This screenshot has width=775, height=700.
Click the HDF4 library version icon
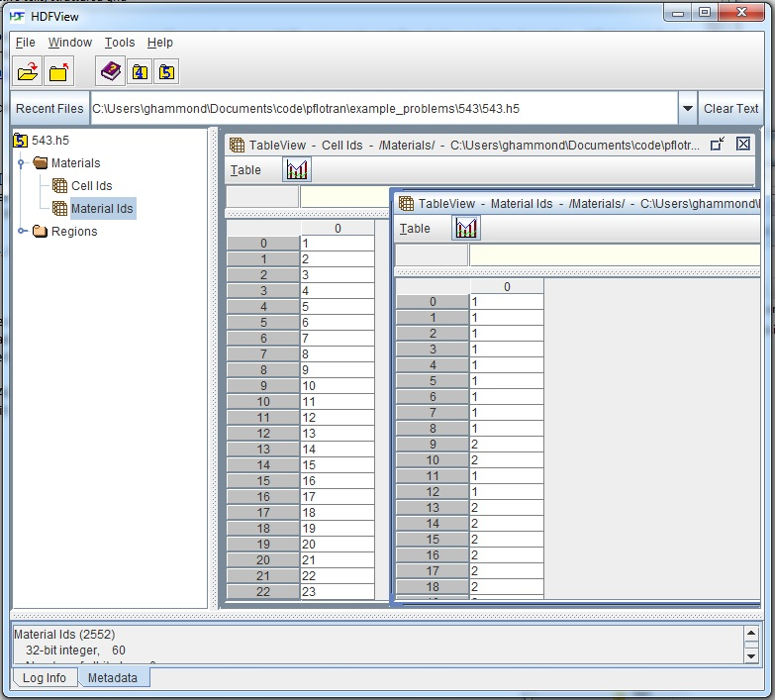point(139,72)
